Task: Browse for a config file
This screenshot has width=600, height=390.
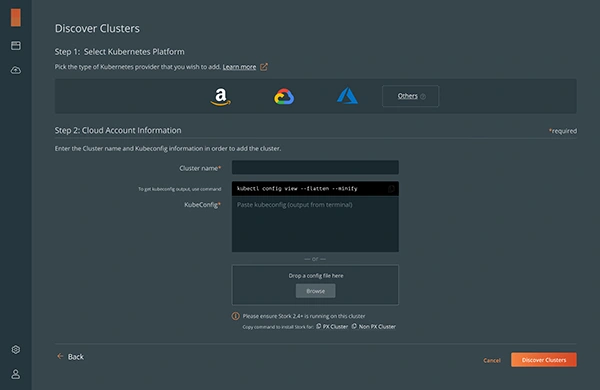Action: (x=316, y=291)
